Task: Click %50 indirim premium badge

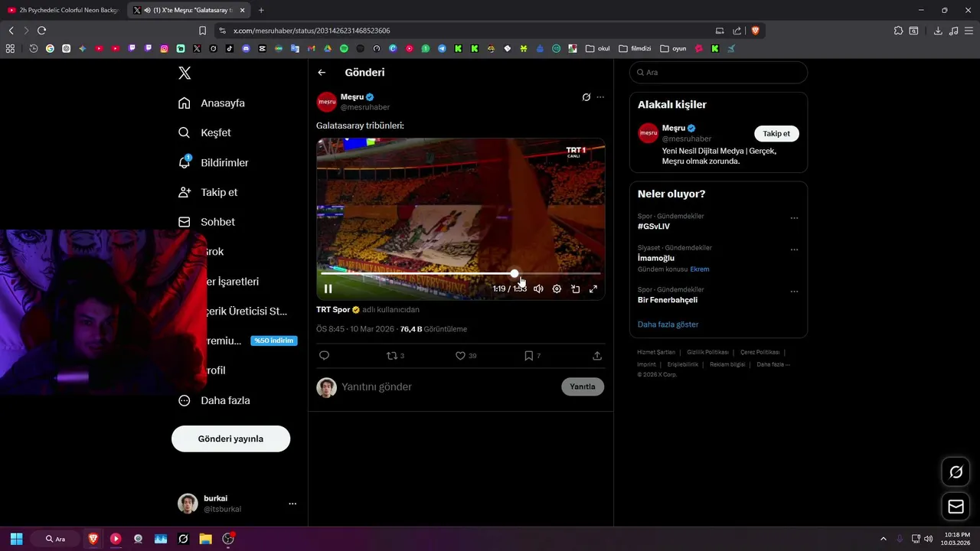Action: 274,341
